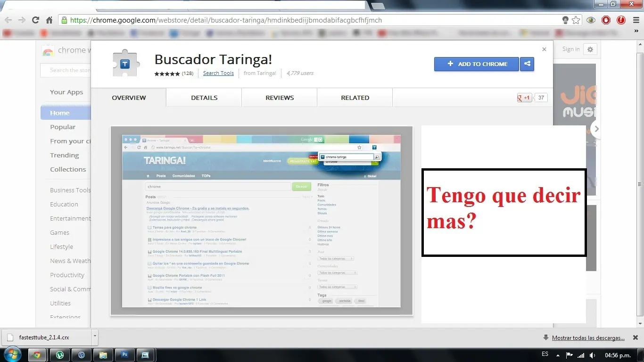Open the Related tab
Screen dimensions: 644x362
355,98
